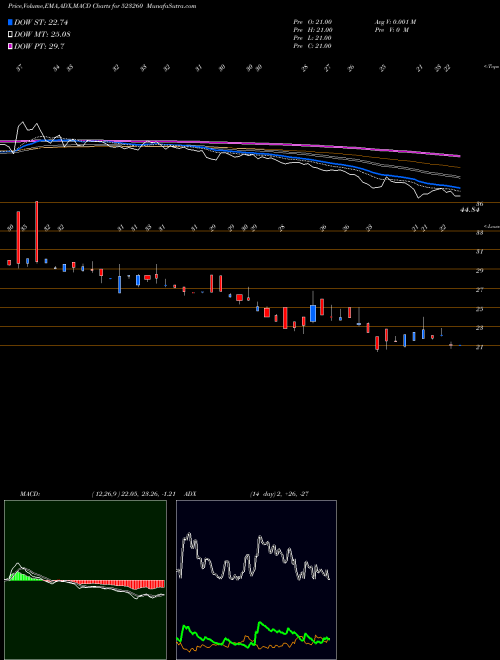
Task: Click the 'ADX' panel heading
Action: point(190,494)
